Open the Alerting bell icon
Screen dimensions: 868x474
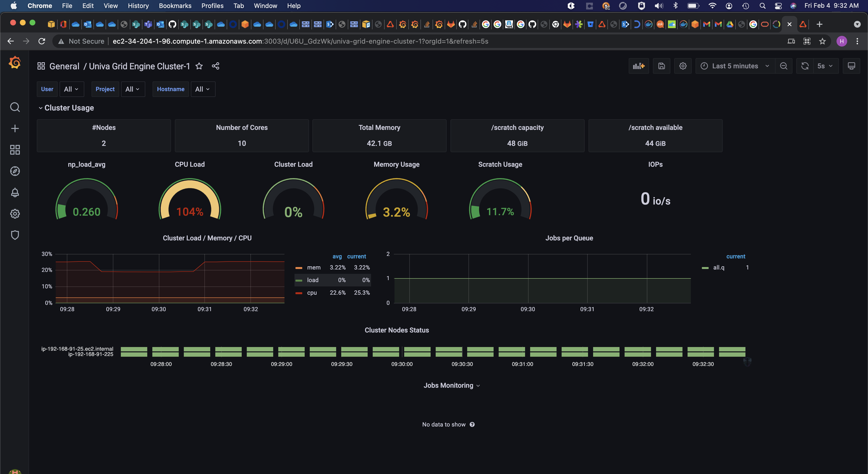(15, 192)
